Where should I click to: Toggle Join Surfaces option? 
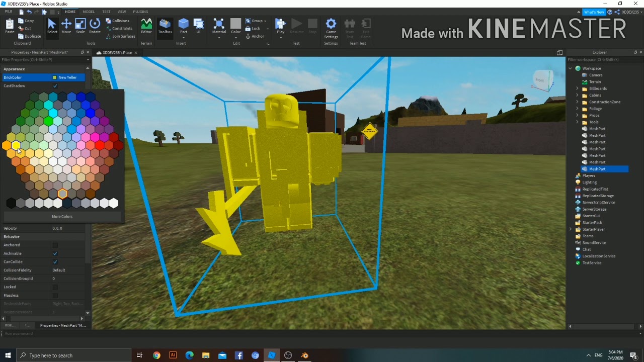[x=120, y=36]
